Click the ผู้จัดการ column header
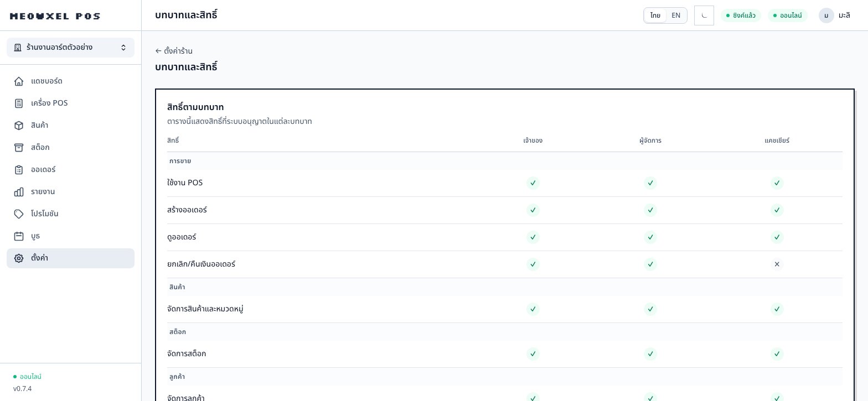This screenshot has height=401, width=868. click(x=650, y=140)
